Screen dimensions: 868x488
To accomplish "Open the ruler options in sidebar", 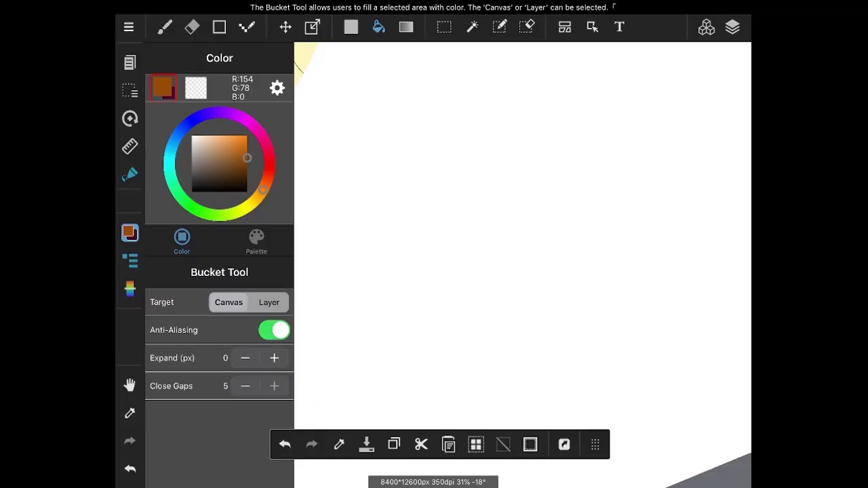I will [130, 146].
